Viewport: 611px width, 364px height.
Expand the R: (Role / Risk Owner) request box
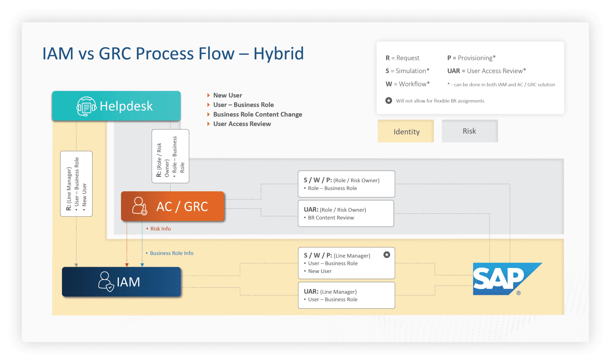click(170, 155)
